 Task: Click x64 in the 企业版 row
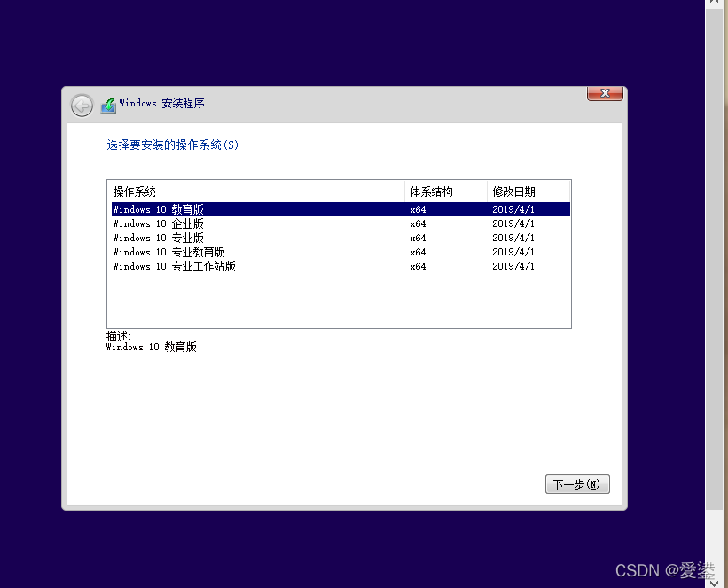(x=418, y=223)
